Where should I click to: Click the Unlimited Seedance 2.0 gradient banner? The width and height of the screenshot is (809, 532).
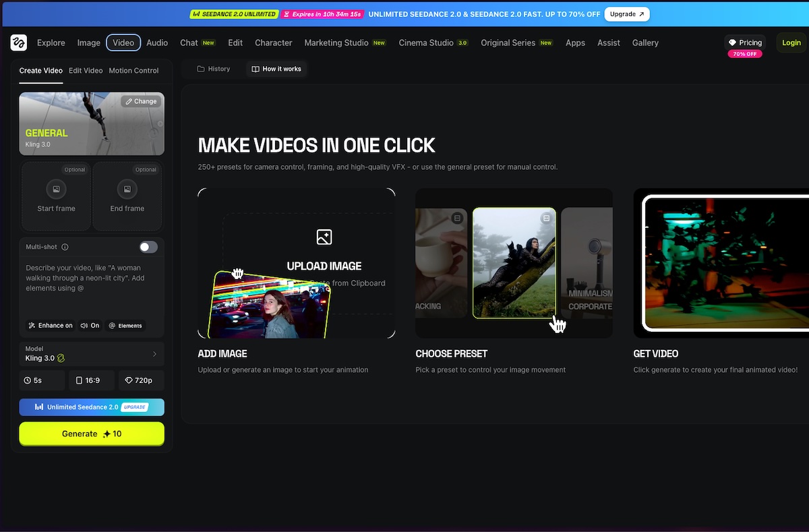click(x=92, y=407)
